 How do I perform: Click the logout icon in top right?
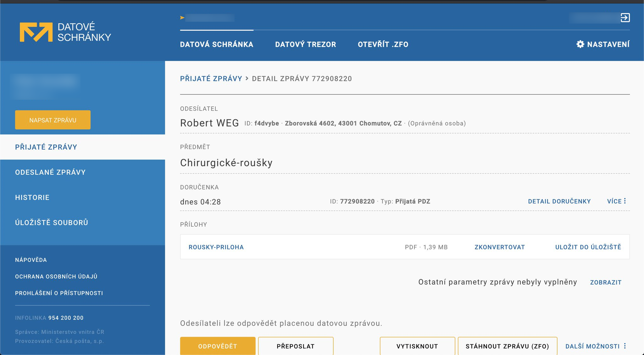(625, 18)
